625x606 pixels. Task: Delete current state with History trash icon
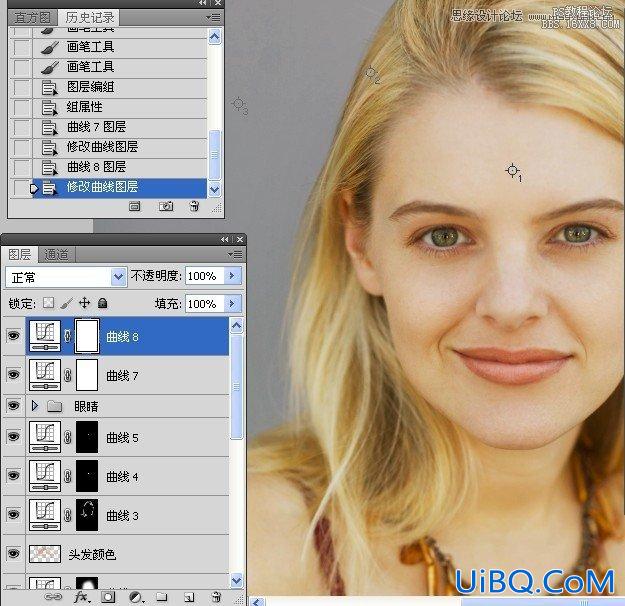194,206
